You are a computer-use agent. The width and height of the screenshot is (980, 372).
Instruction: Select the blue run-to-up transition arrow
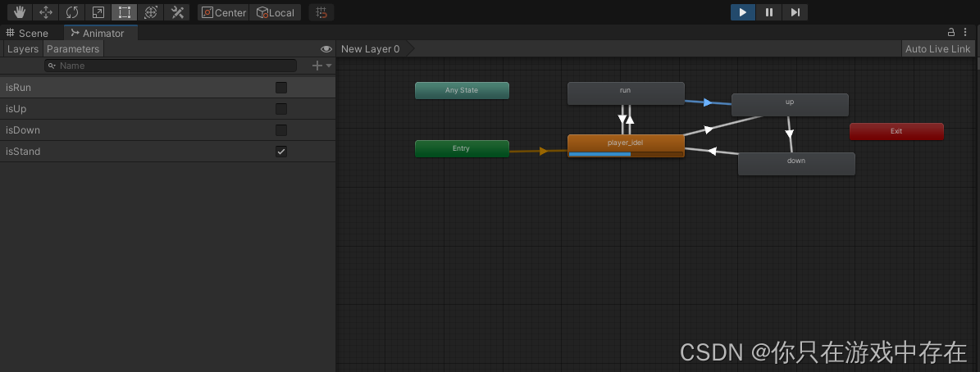click(708, 102)
